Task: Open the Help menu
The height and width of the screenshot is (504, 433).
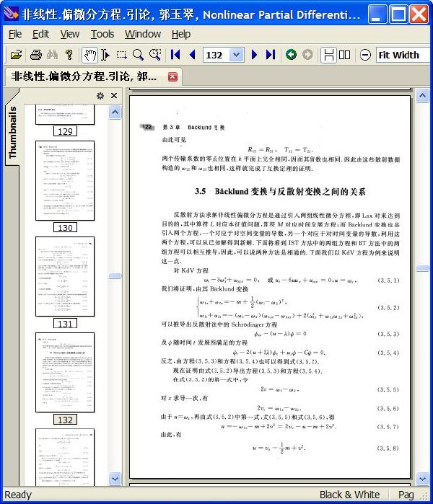Action: point(181,34)
